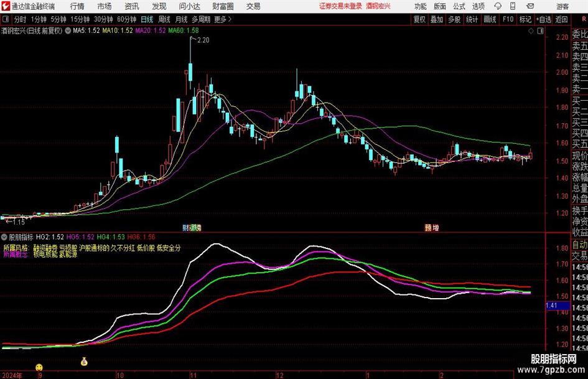
Task: Expand the 更多 periods list
Action: point(223,19)
